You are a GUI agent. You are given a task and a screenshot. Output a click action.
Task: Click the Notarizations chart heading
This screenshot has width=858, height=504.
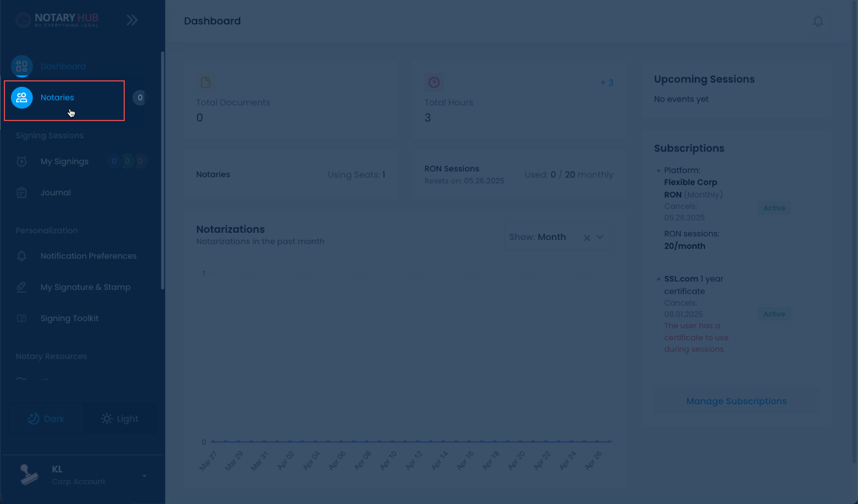coord(231,230)
